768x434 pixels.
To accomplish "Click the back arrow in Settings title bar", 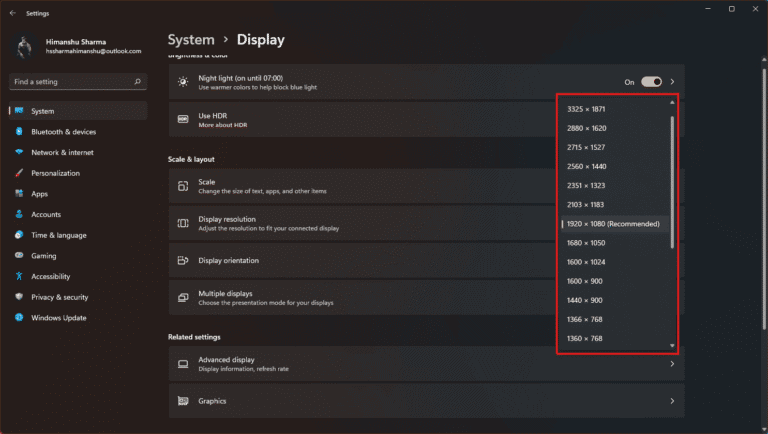I will coord(11,13).
